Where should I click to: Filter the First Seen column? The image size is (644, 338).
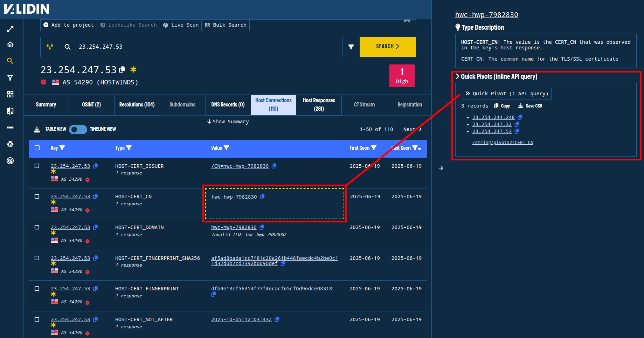374,148
